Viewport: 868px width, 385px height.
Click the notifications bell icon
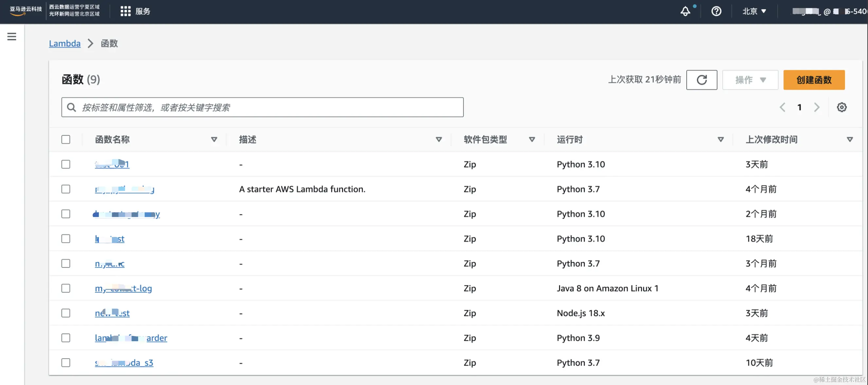(x=685, y=11)
